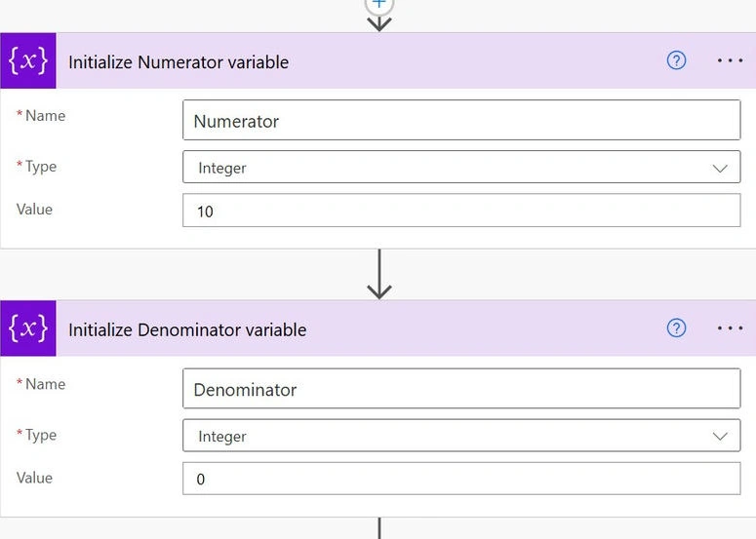Open help for Initialize Denominator variable

coord(676,328)
